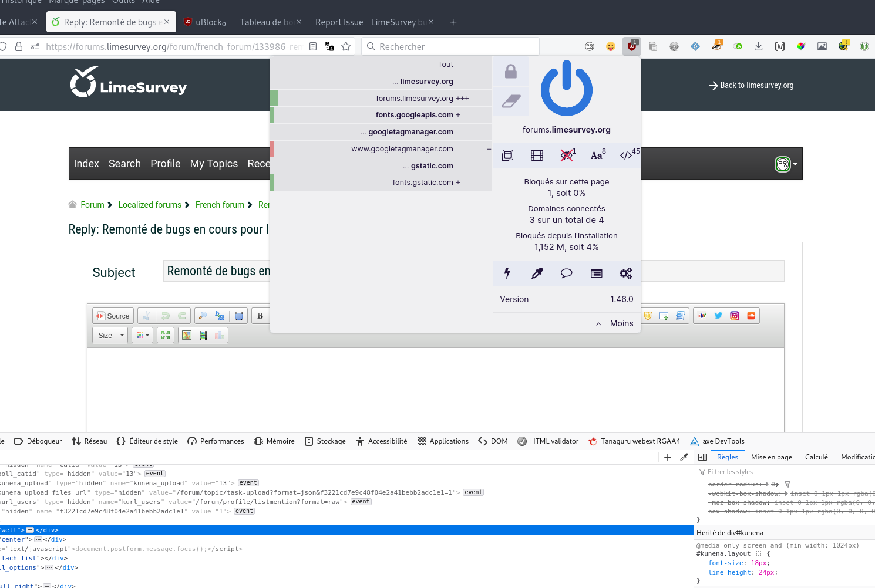Collapse the popup with Moins
Screen dimensions: 875x588
coord(615,323)
